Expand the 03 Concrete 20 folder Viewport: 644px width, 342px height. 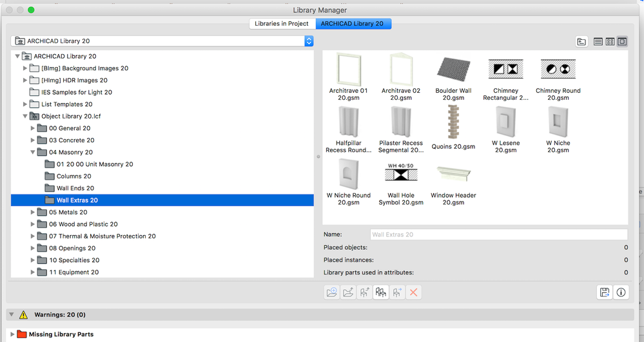click(33, 140)
